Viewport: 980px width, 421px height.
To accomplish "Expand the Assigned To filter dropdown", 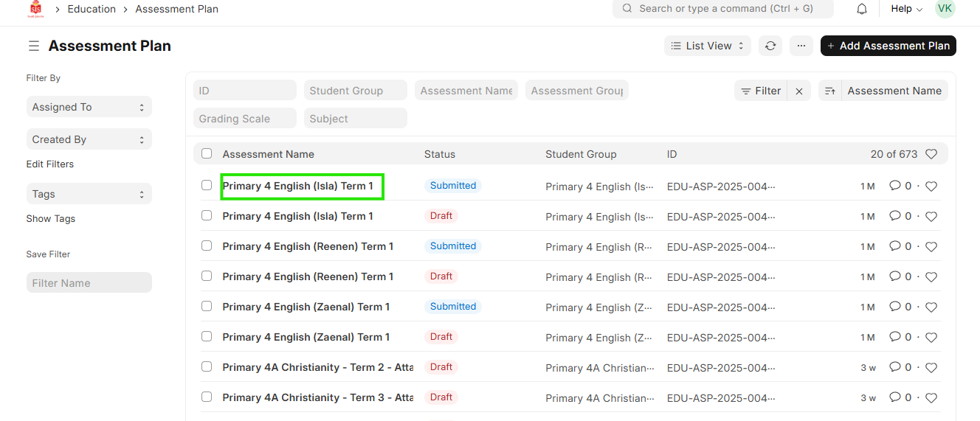I will click(89, 107).
